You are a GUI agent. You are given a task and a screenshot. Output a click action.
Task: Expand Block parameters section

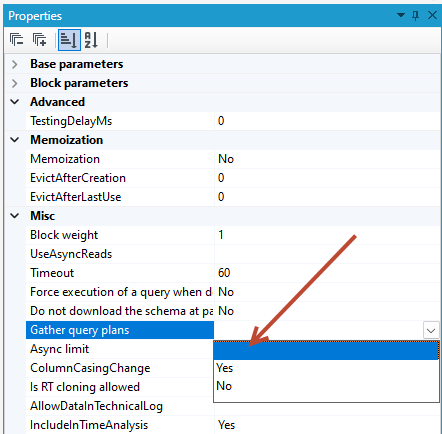coord(14,83)
